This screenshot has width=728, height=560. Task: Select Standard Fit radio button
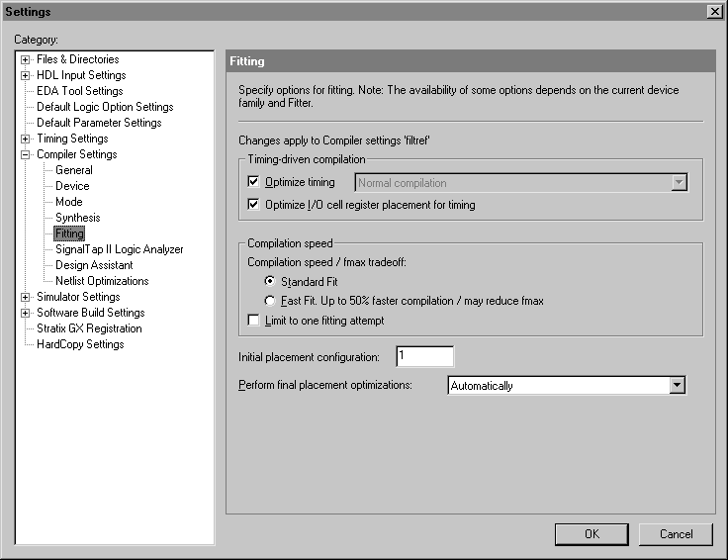tap(270, 281)
